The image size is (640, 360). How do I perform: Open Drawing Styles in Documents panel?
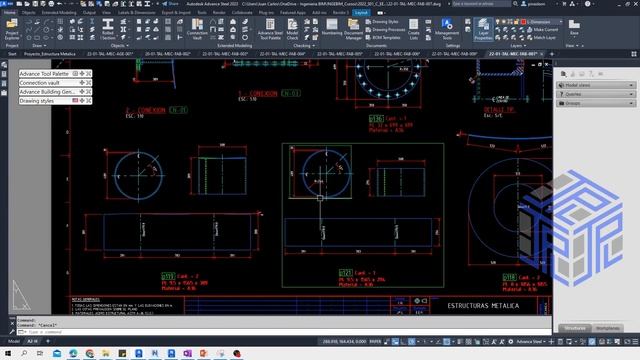382,22
